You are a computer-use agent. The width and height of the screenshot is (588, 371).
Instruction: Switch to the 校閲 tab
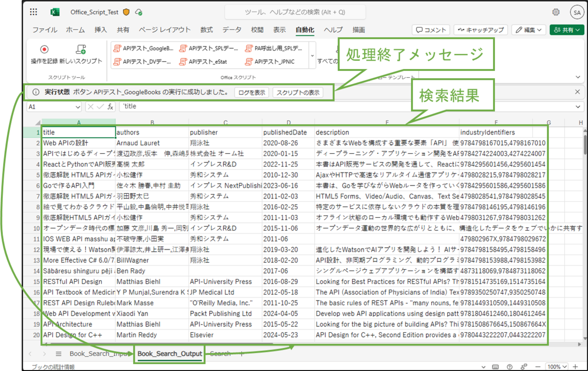(257, 30)
